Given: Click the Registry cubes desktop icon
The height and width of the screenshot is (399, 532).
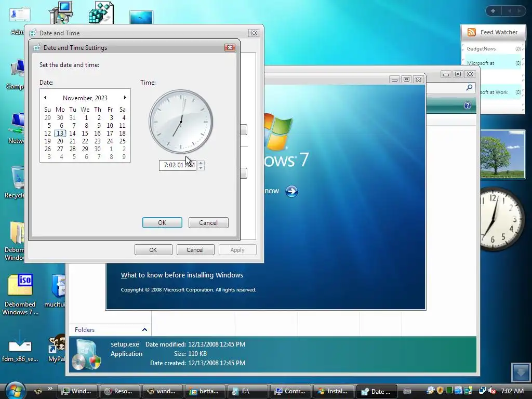Looking at the screenshot, I should tap(101, 13).
